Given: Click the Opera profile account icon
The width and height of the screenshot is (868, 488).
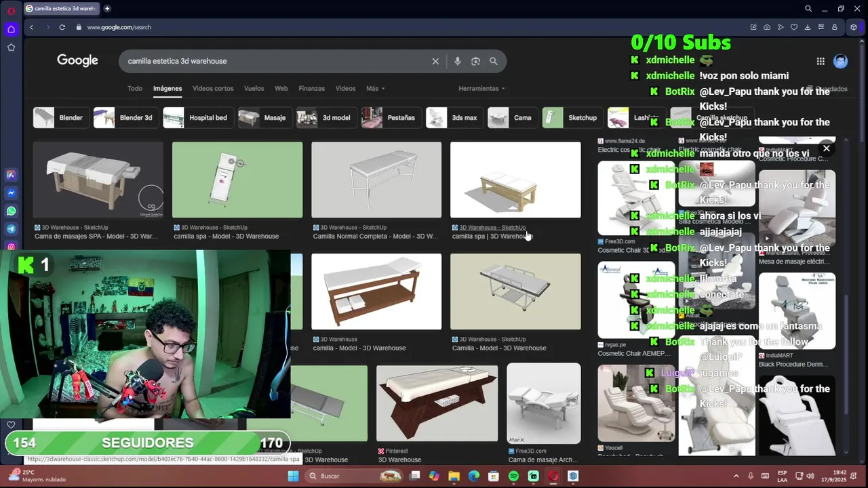Looking at the screenshot, I should [835, 27].
